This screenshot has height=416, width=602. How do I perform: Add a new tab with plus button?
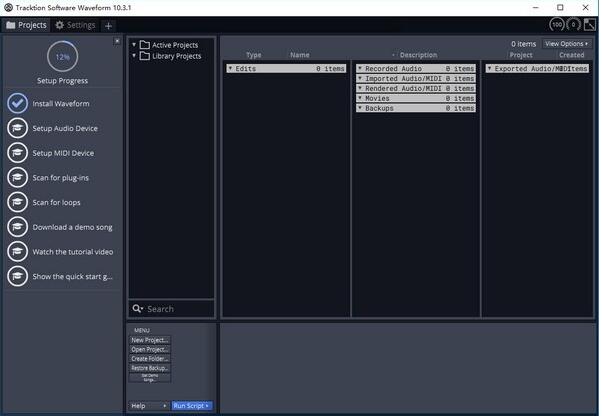[108, 26]
